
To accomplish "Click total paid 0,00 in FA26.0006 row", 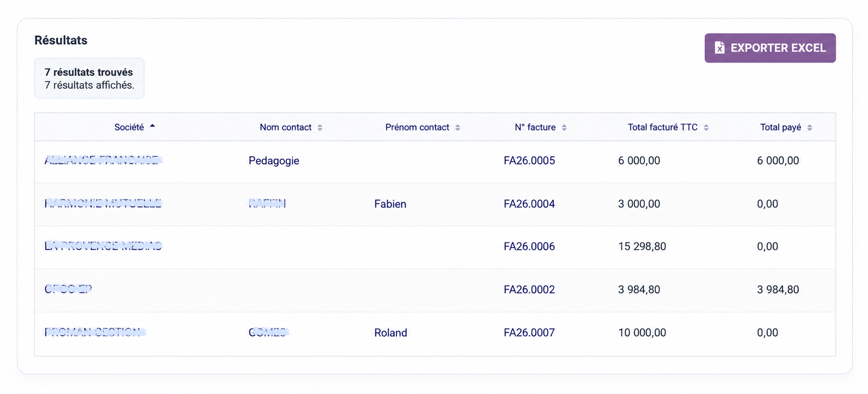I will [x=767, y=246].
